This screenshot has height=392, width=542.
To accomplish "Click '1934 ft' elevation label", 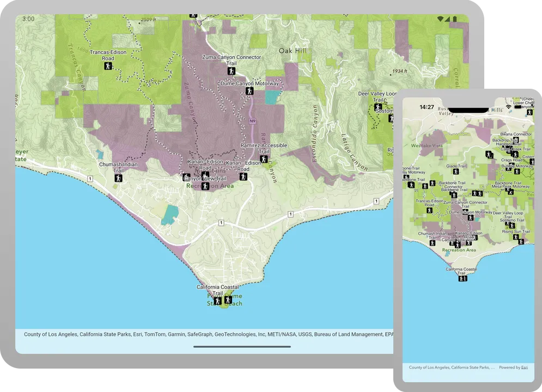I will point(400,71).
